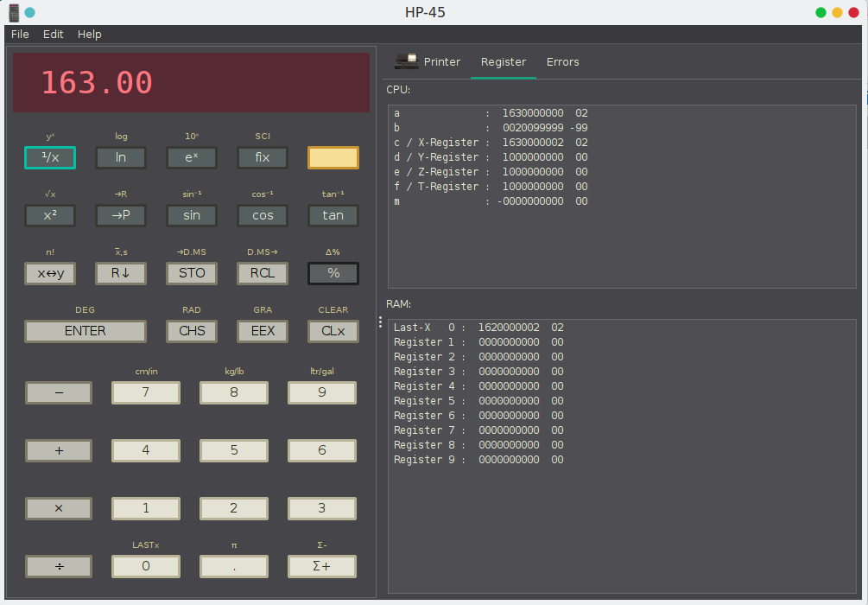Viewport: 868px width, 605px height.
Task: Click the green window button
Action: [821, 12]
